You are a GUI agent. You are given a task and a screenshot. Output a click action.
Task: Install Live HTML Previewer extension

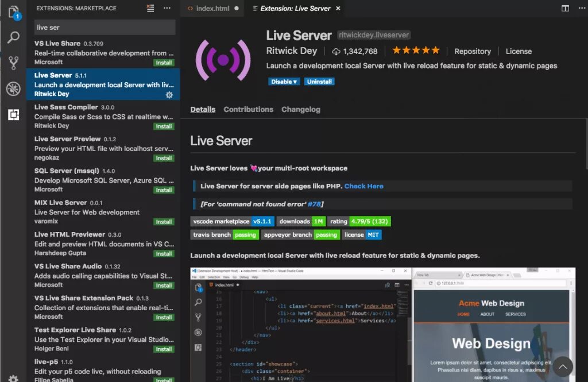[x=164, y=254]
